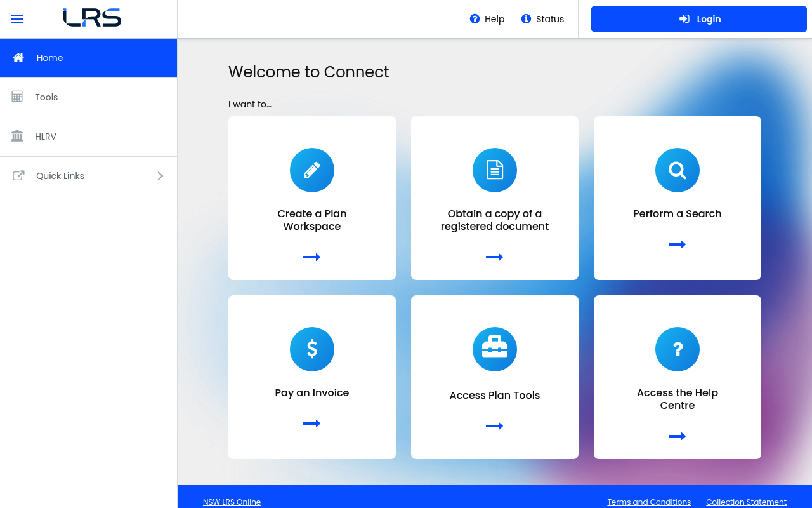Expand Quick Links chevron arrow

[160, 176]
